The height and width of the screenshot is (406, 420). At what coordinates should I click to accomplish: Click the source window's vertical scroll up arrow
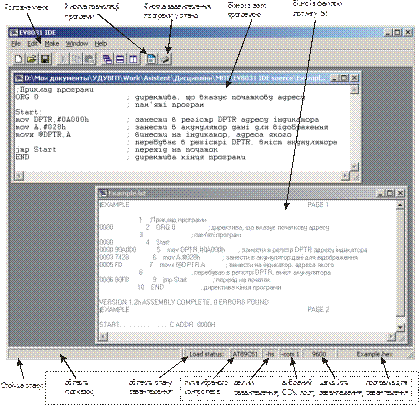tap(355, 89)
